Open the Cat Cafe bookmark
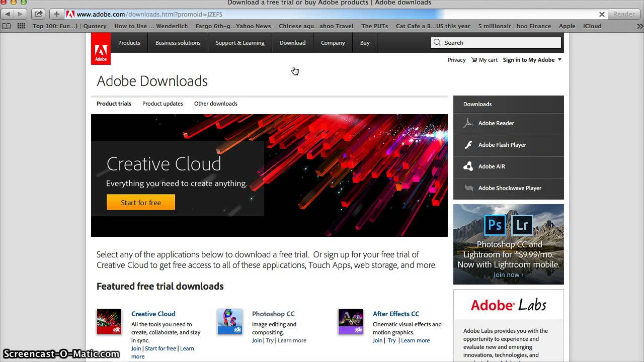Screen dimensions: 644x362 tap(433, 26)
